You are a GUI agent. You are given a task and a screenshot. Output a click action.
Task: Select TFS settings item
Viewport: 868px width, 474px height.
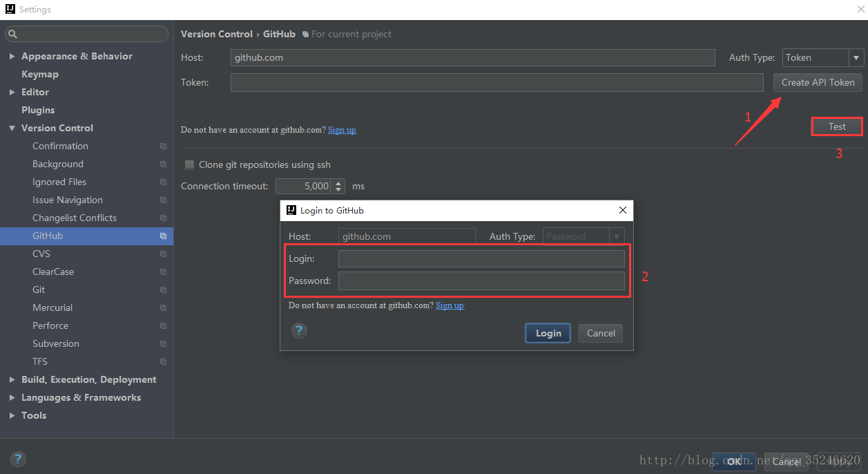[x=40, y=362]
